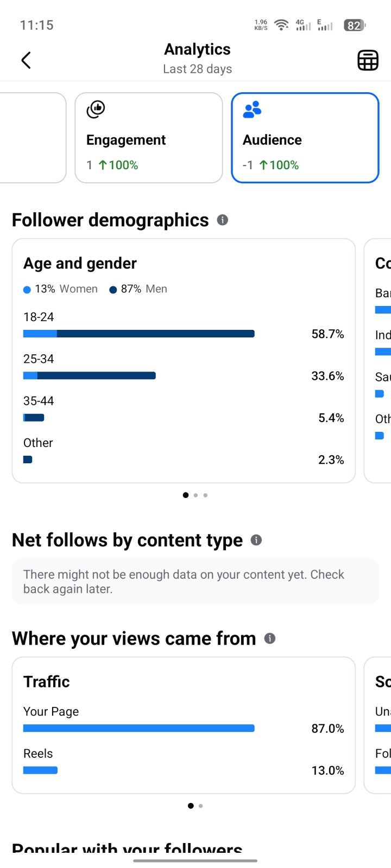Open Net follows by content type info icon
The image size is (391, 868).
256,540
